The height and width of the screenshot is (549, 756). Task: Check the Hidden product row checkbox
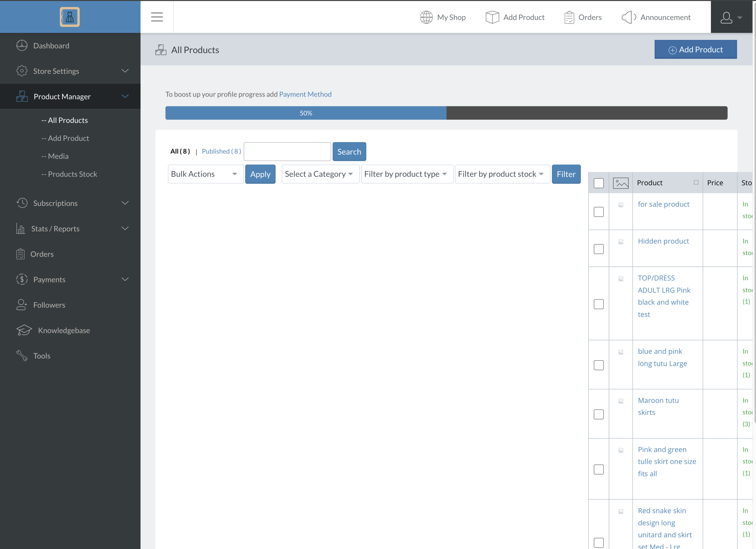click(598, 249)
